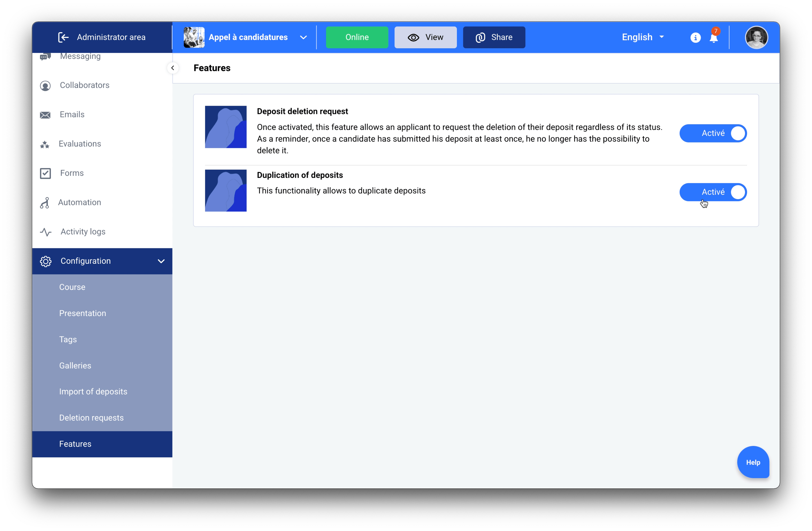The image size is (812, 531).
Task: Open the user profile avatar
Action: click(x=757, y=38)
